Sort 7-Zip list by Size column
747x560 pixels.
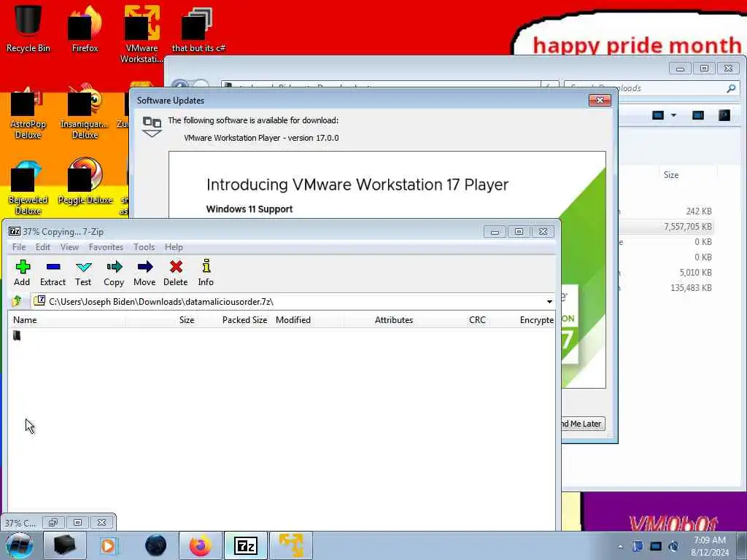(162, 320)
